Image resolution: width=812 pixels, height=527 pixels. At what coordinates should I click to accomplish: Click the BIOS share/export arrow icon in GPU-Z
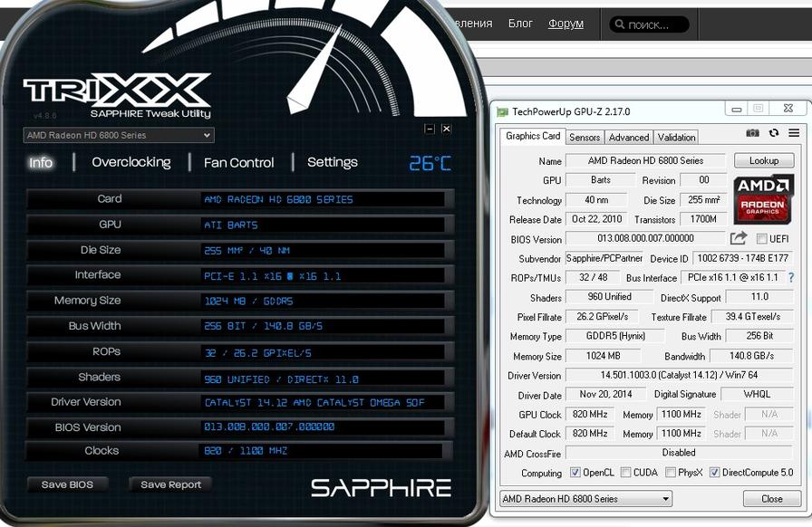[739, 238]
